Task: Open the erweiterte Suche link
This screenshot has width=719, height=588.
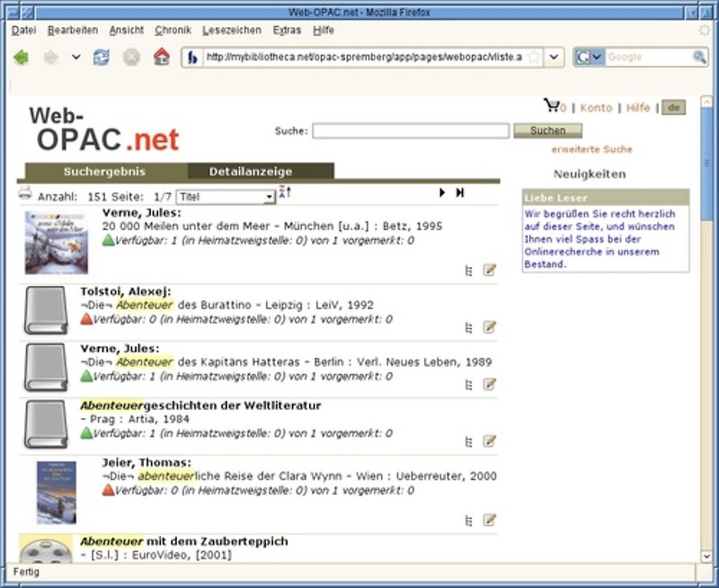Action: [x=592, y=149]
